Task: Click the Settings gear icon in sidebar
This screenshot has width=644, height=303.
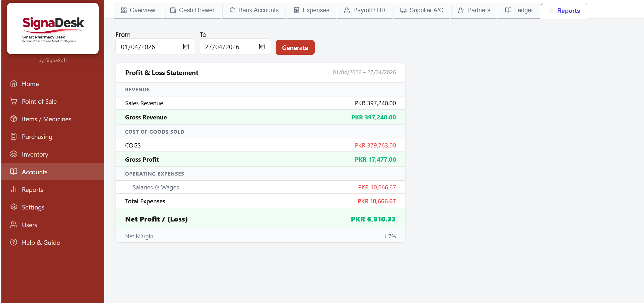Action: pos(14,207)
